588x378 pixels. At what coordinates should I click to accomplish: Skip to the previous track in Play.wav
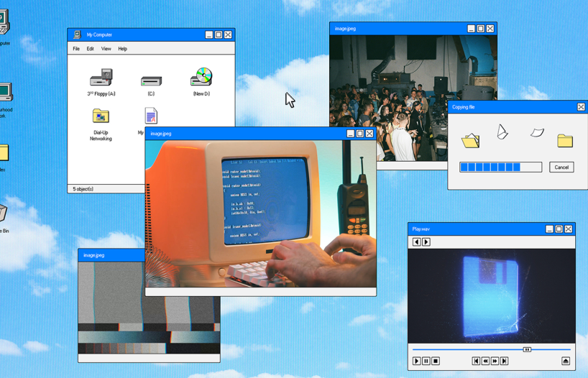pyautogui.click(x=476, y=361)
